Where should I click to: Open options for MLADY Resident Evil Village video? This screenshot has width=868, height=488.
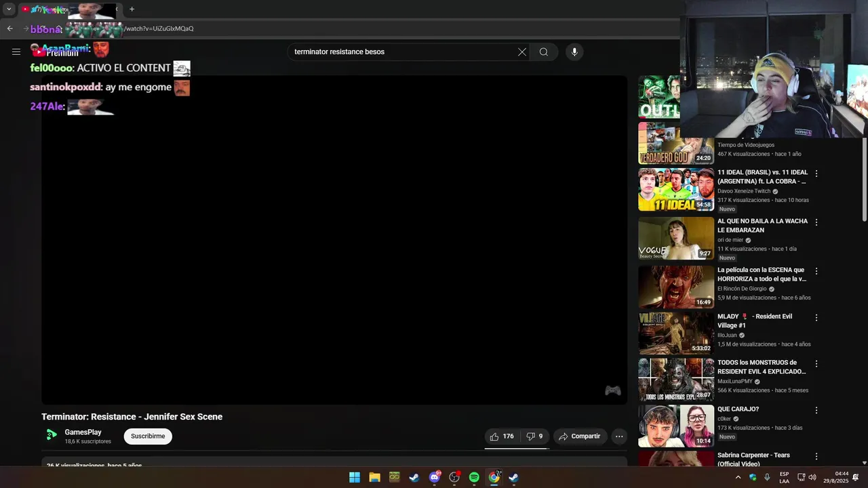pos(816,317)
